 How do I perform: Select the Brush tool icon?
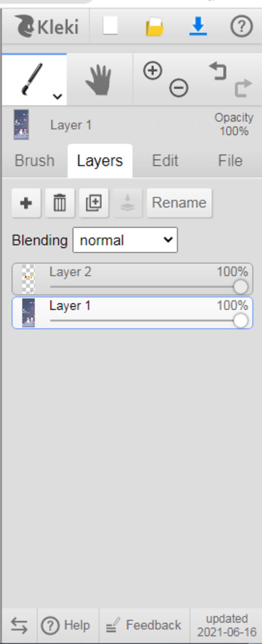[32, 79]
